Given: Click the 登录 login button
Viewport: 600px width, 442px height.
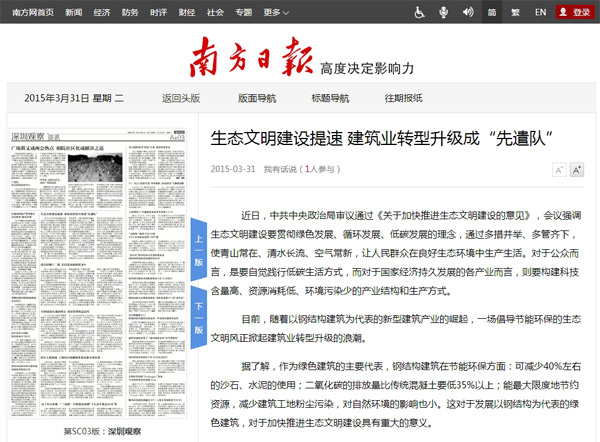Looking at the screenshot, I should [x=574, y=12].
